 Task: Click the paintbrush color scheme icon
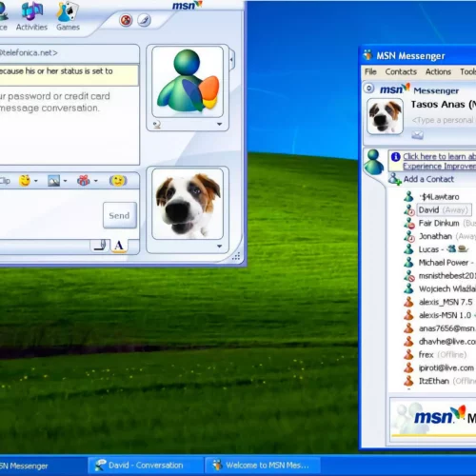(144, 20)
